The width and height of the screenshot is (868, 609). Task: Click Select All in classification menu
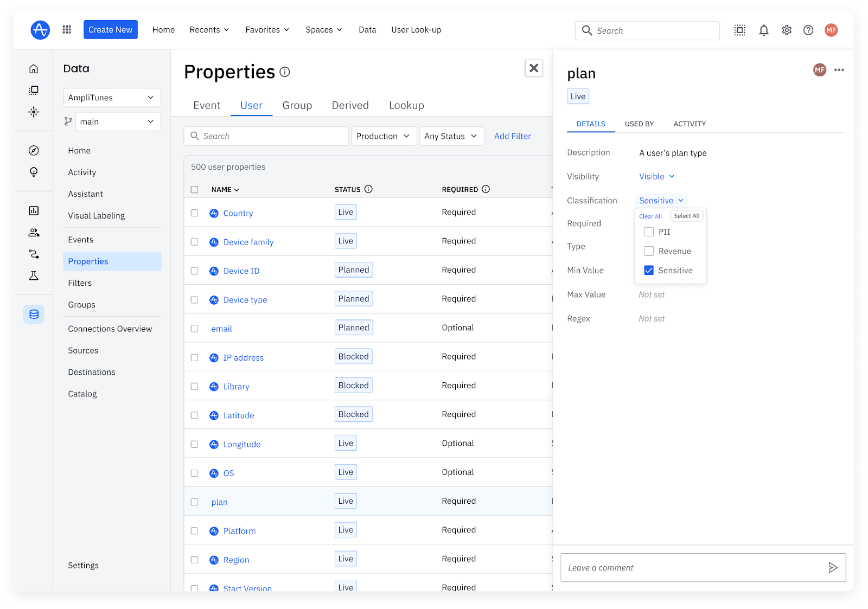(x=687, y=216)
